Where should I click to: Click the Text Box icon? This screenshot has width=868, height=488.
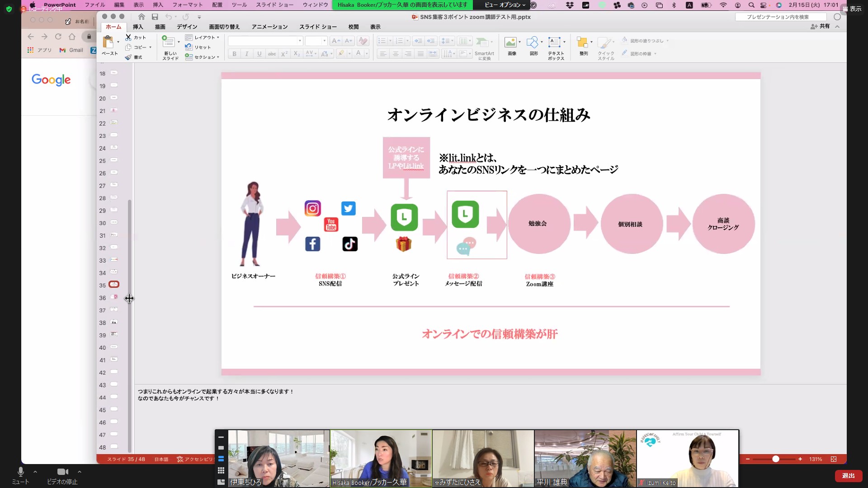click(x=554, y=42)
